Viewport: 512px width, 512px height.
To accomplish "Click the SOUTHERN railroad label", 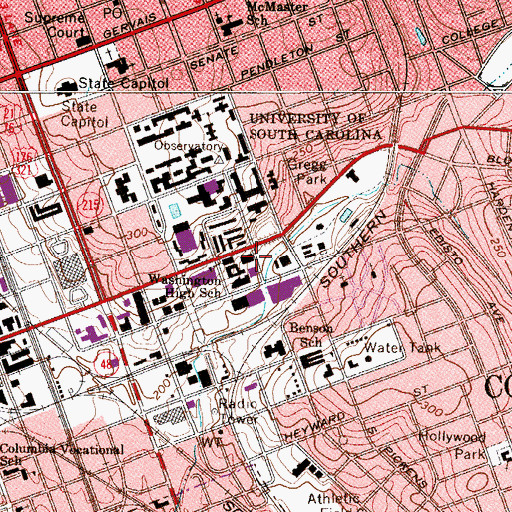I will [354, 249].
